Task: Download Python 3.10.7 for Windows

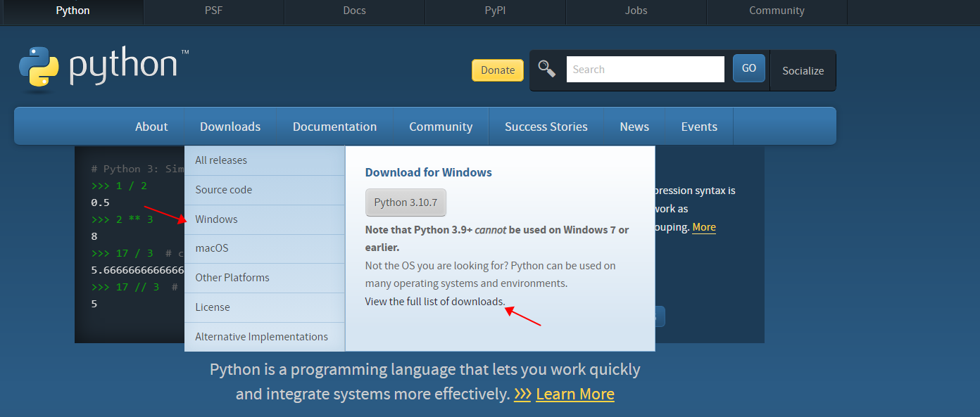Action: click(x=406, y=202)
